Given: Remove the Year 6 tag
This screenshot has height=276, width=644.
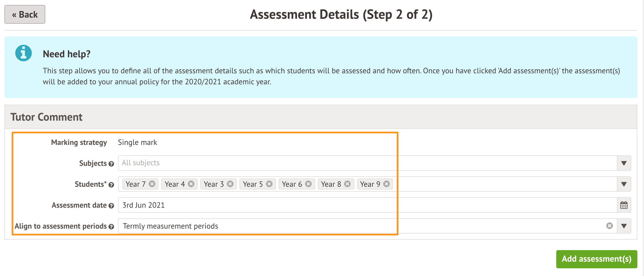Looking at the screenshot, I should click(x=308, y=184).
